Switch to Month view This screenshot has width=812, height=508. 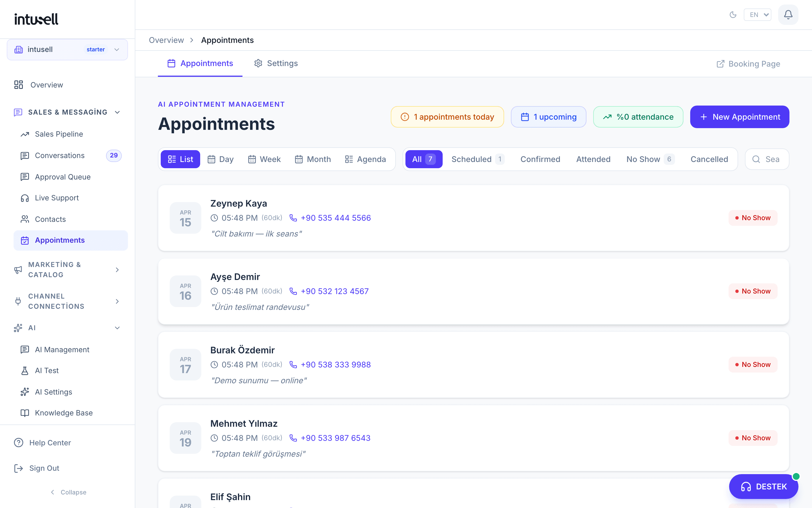(313, 159)
